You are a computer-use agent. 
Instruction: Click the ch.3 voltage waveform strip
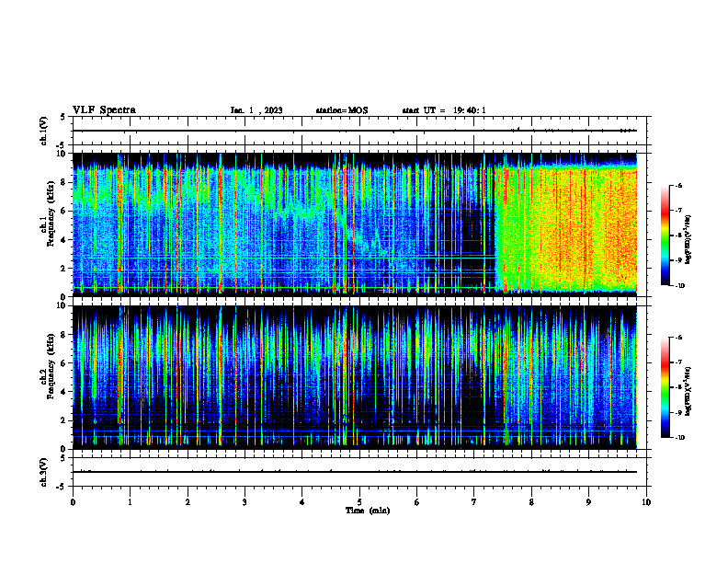[x=359, y=472]
